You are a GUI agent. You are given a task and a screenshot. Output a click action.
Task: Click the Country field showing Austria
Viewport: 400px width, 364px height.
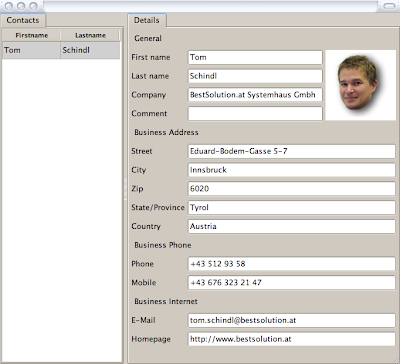coord(292,226)
